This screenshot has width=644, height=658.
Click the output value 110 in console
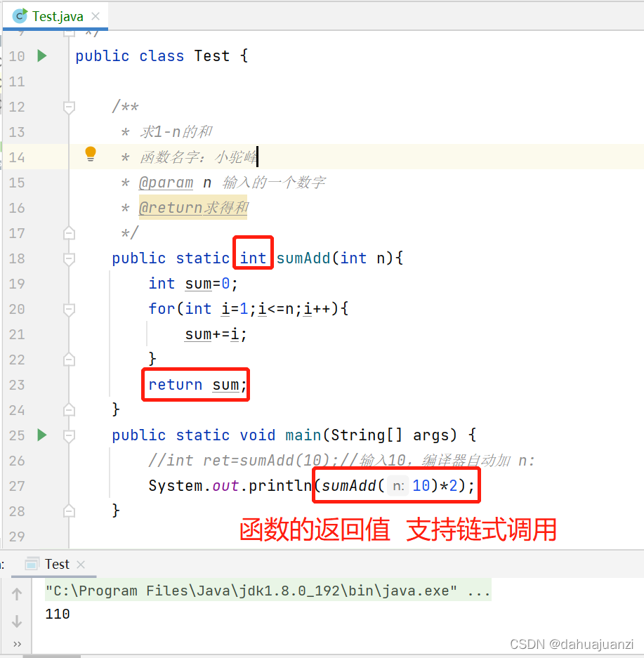click(x=58, y=614)
